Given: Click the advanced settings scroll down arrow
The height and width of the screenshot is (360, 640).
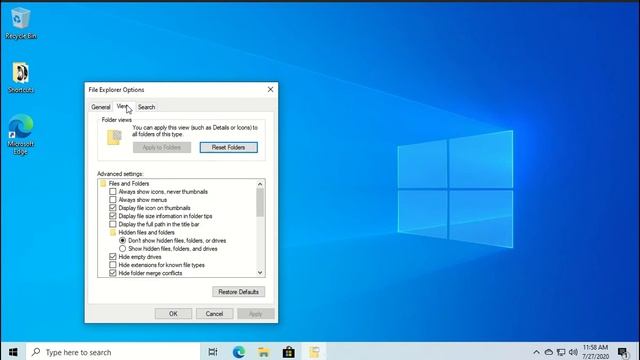Looking at the screenshot, I should point(260,273).
